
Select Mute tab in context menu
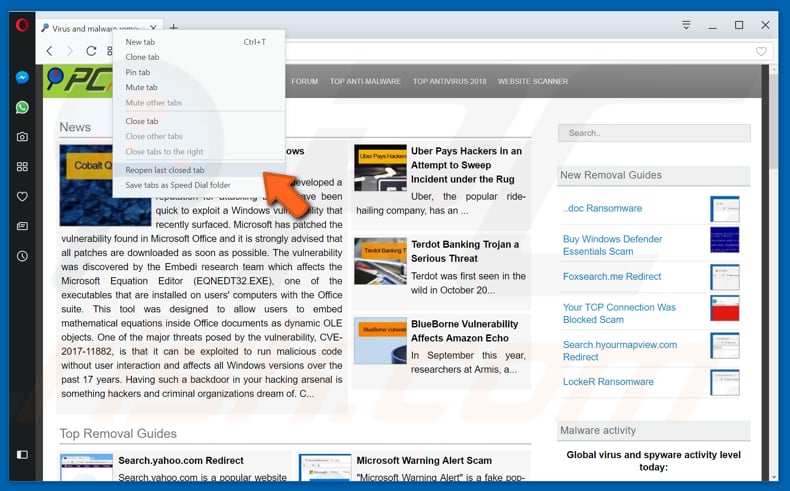[199, 88]
